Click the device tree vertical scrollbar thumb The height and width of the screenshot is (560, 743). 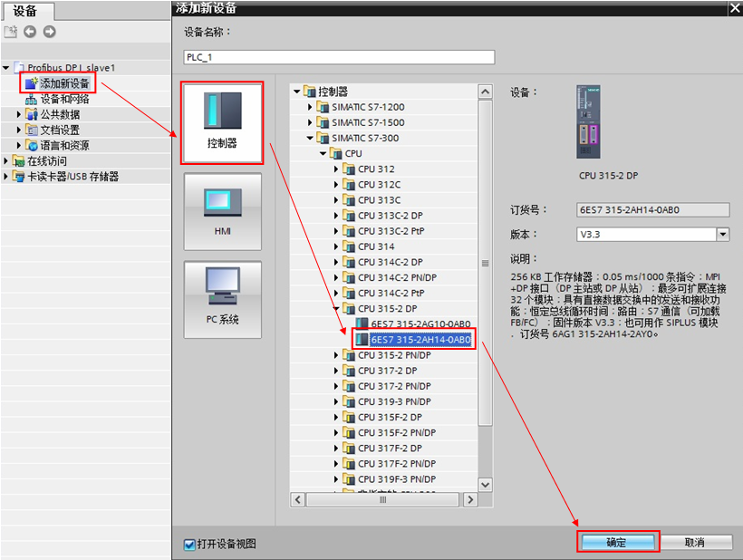coord(486,264)
